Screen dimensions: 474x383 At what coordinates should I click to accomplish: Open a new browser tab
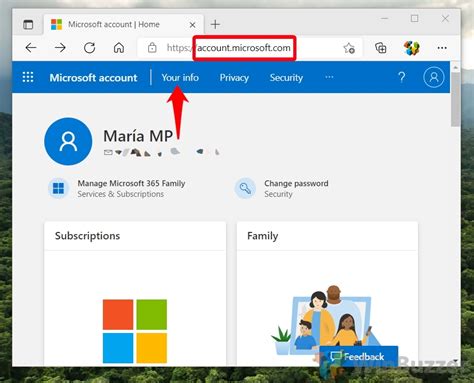click(x=215, y=24)
